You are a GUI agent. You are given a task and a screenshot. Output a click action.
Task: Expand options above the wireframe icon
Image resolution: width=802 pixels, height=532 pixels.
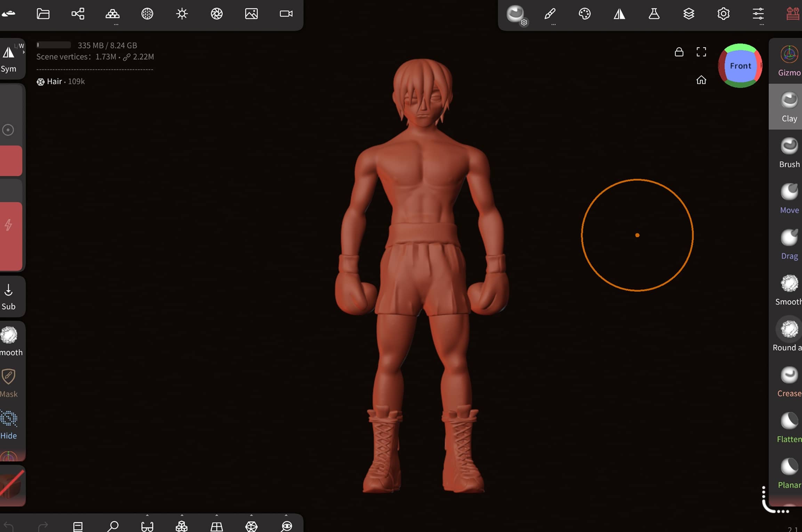tap(251, 516)
